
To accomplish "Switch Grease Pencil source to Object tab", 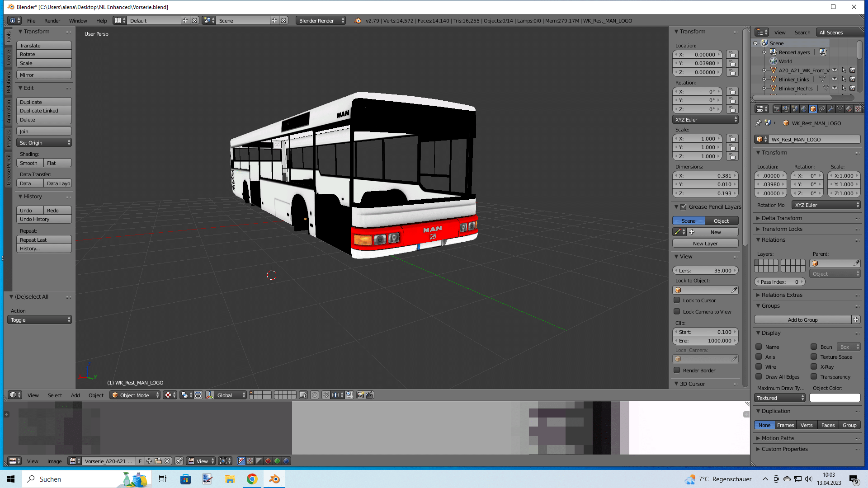I will (x=721, y=221).
